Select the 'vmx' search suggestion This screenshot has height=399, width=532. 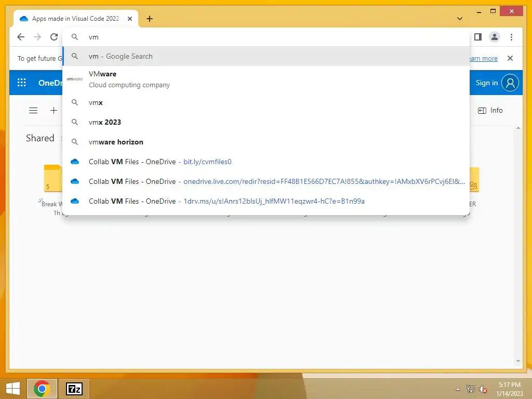267,102
